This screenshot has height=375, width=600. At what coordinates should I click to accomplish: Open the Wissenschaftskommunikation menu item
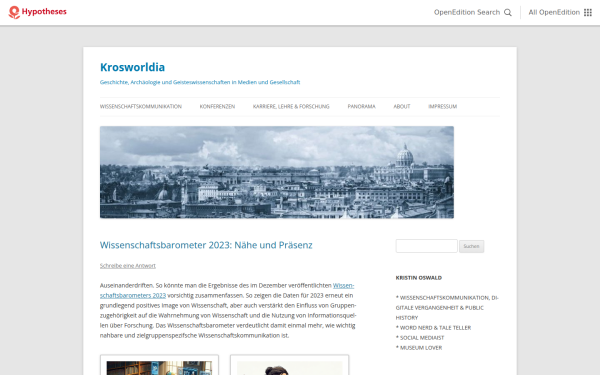(x=141, y=106)
